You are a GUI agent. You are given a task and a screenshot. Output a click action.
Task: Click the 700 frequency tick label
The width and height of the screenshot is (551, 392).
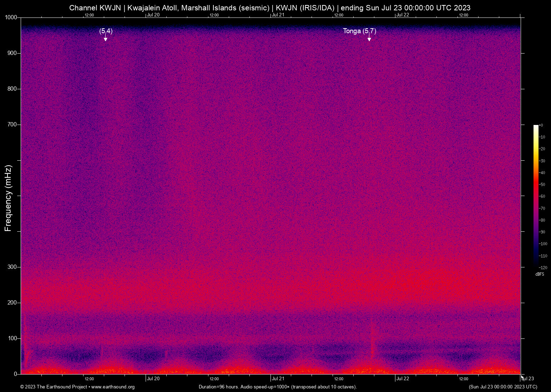pyautogui.click(x=12, y=125)
